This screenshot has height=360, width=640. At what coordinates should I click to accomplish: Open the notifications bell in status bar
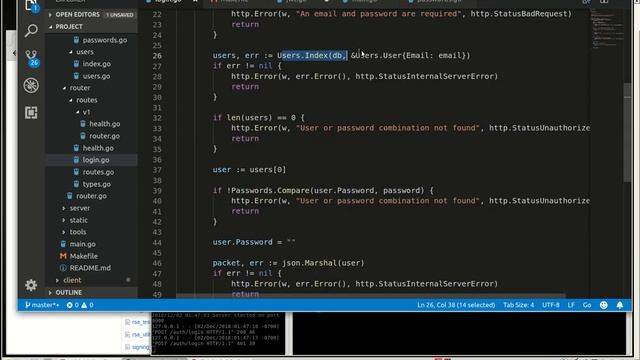click(620, 305)
